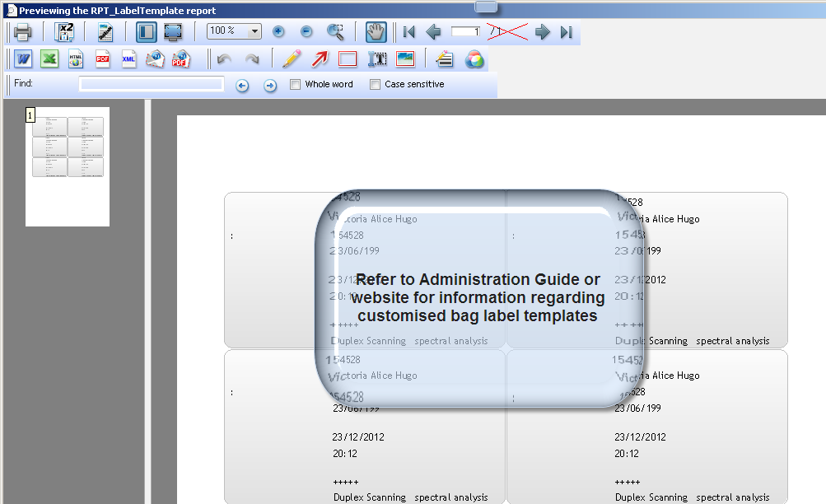This screenshot has height=504, width=826.
Task: Open the properties list edit icon
Action: 445,59
